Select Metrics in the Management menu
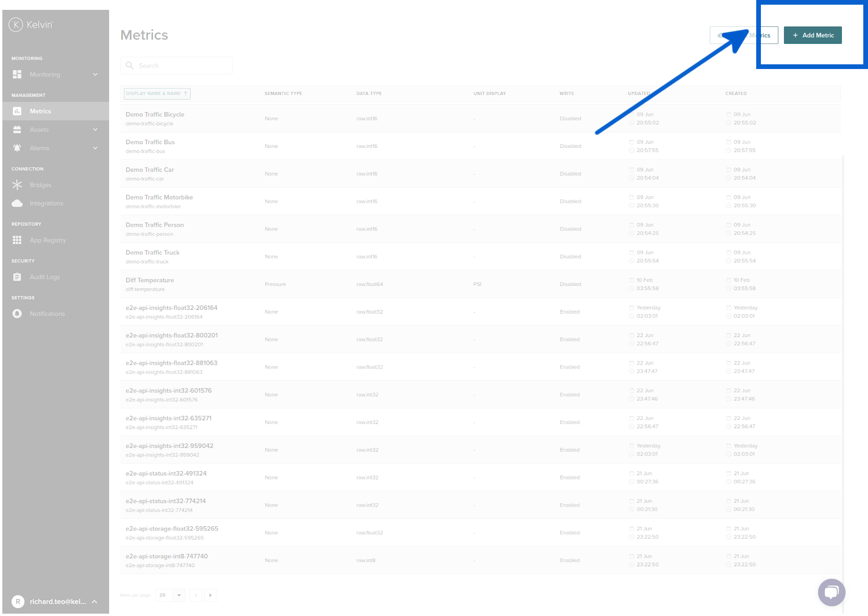This screenshot has width=868, height=616. (40, 111)
